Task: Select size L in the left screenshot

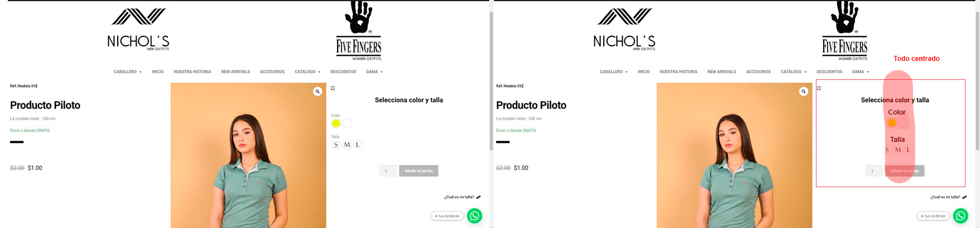Action: click(358, 145)
